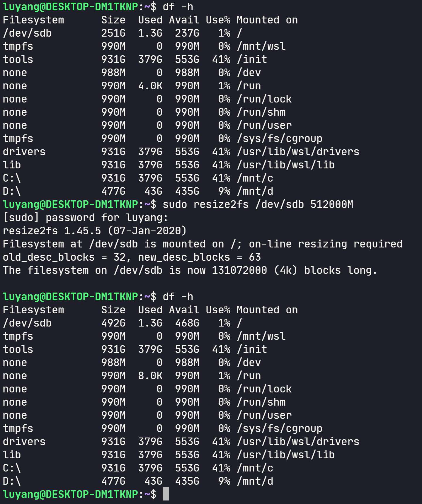This screenshot has width=422, height=504.
Task: Click the resize2fs command text
Action: click(258, 204)
